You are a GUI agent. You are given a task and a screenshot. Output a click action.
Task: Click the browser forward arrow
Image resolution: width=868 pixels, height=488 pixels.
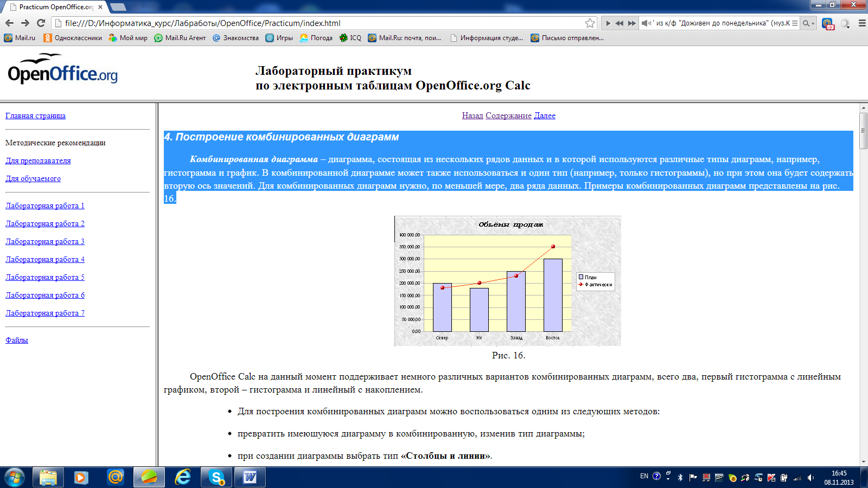pos(25,23)
